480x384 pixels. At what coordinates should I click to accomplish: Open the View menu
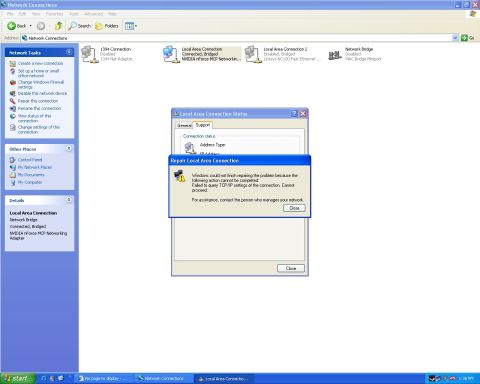[x=36, y=14]
